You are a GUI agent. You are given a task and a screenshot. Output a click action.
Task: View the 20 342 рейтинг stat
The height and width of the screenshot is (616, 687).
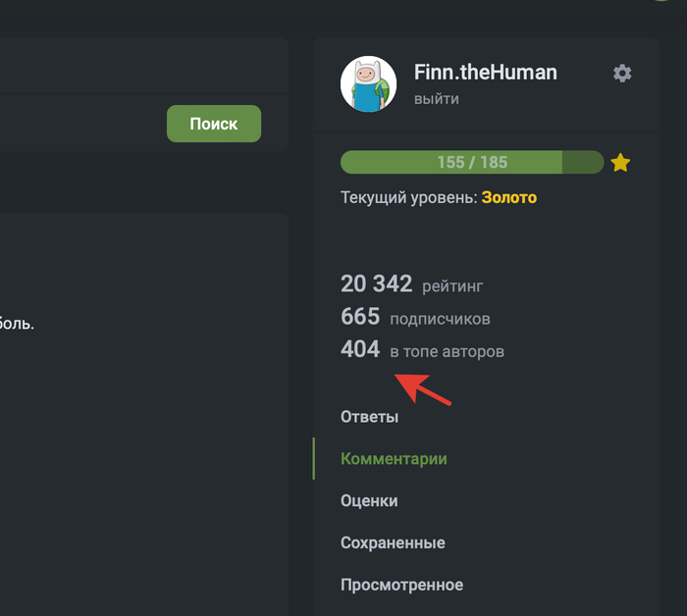point(411,284)
